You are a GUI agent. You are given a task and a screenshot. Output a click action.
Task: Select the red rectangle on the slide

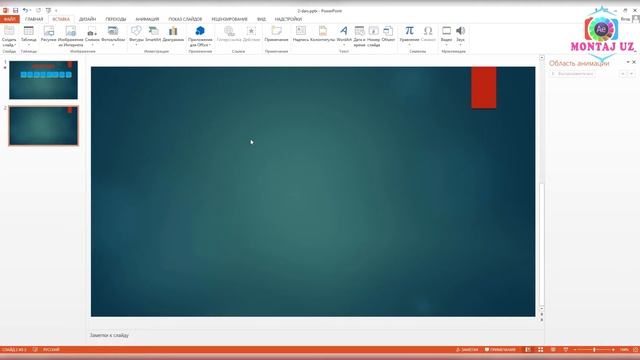click(x=484, y=88)
